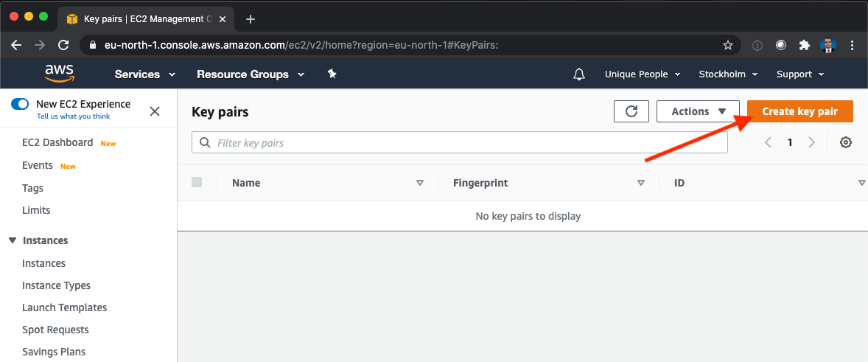The image size is (868, 362).
Task: Go to the AWS logo home
Action: pos(59,73)
